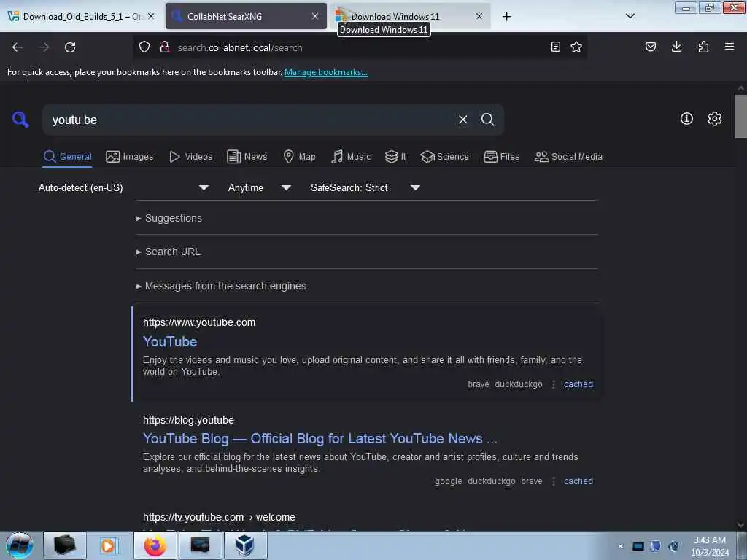
Task: Close Download_Old_Builds tab
Action: 151,16
